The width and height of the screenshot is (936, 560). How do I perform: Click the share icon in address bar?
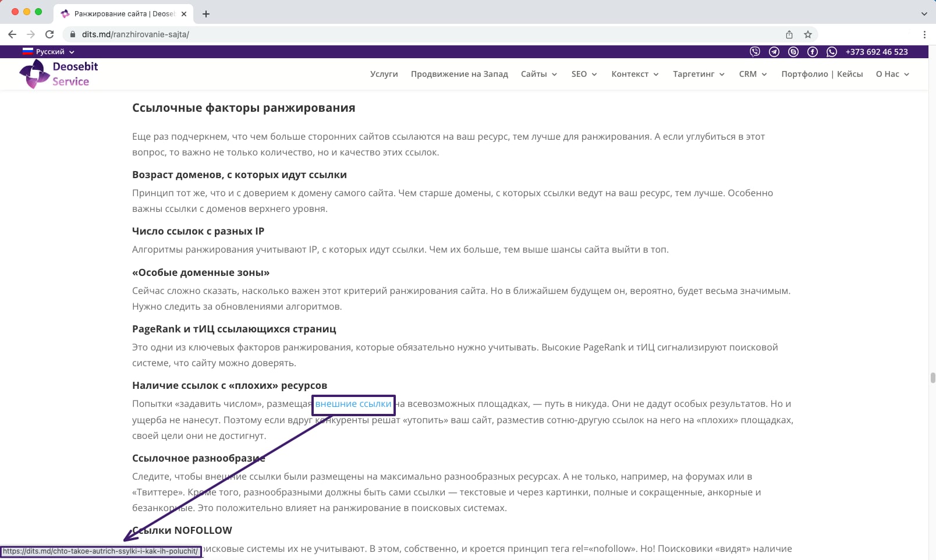click(x=789, y=34)
